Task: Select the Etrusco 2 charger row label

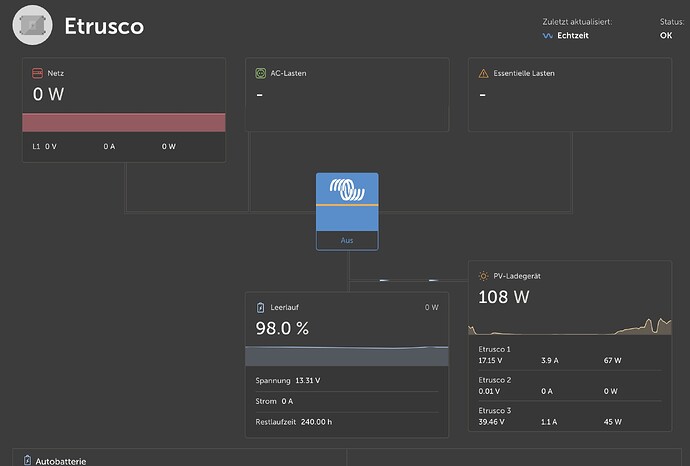Action: pos(495,380)
